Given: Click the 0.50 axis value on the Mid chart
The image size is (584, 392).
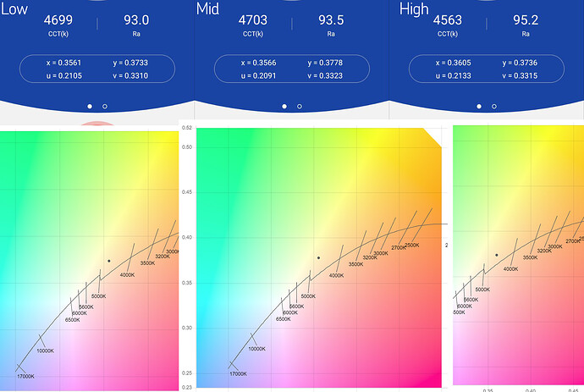Looking at the screenshot, I should (x=187, y=147).
